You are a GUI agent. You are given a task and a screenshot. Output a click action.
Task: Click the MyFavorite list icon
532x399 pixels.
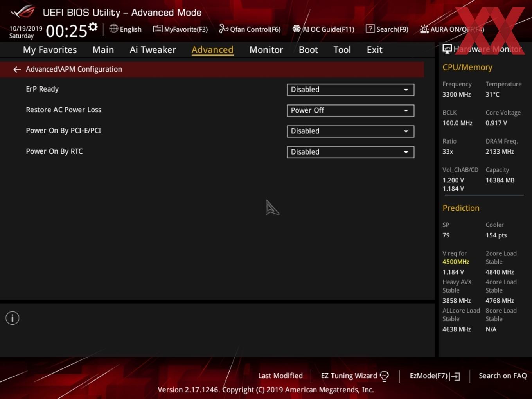(157, 29)
